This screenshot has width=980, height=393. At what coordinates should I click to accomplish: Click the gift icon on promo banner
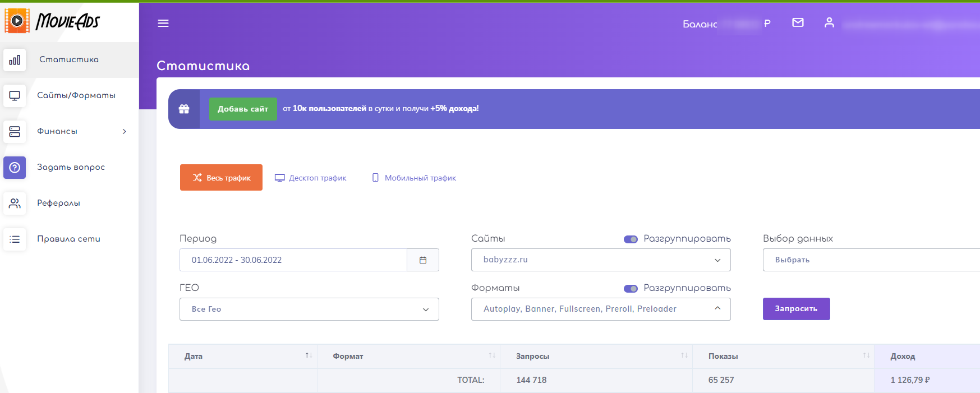coord(184,109)
